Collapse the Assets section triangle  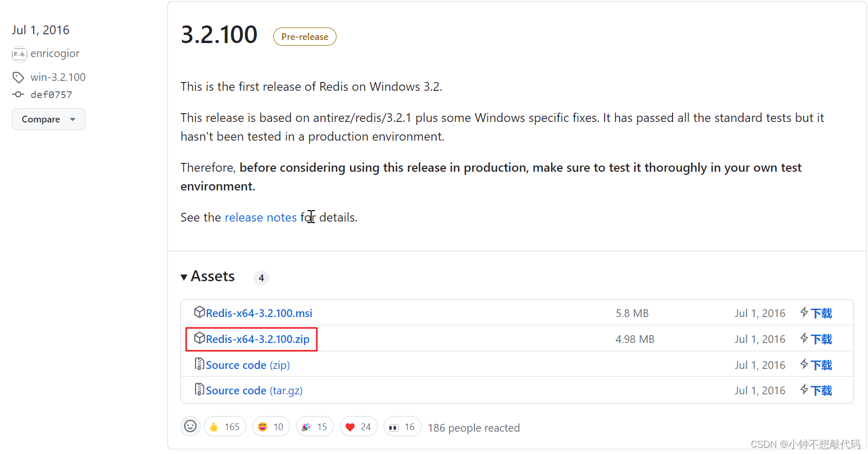pyautogui.click(x=184, y=277)
